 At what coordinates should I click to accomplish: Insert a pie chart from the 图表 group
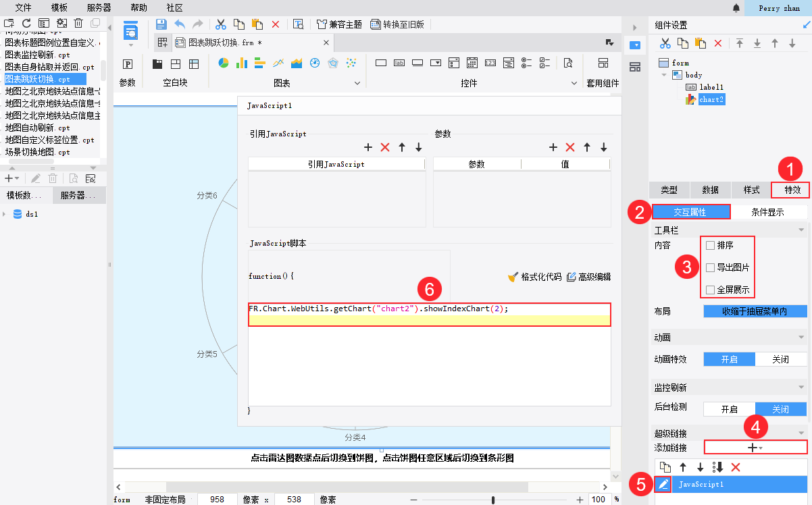point(224,63)
